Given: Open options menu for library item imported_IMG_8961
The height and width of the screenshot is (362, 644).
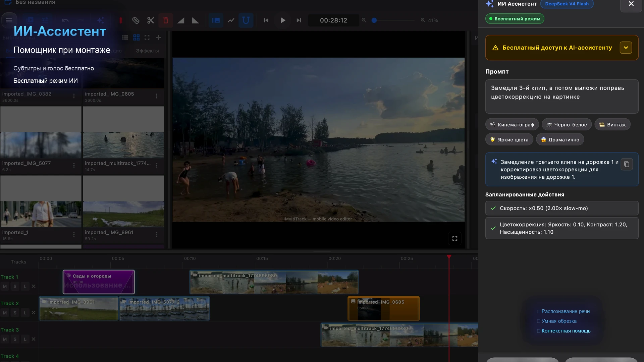Looking at the screenshot, I should (156, 235).
